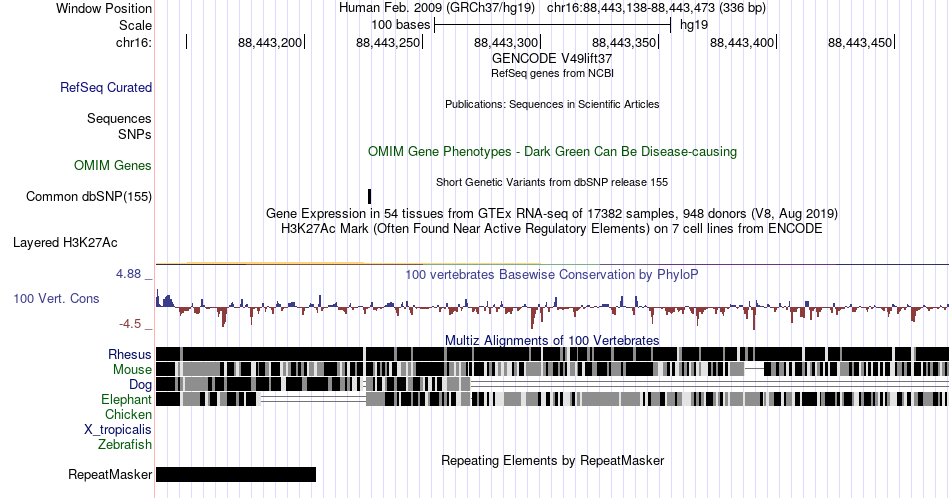Click Short Genetic Variants from dbSNP title

coord(552,182)
